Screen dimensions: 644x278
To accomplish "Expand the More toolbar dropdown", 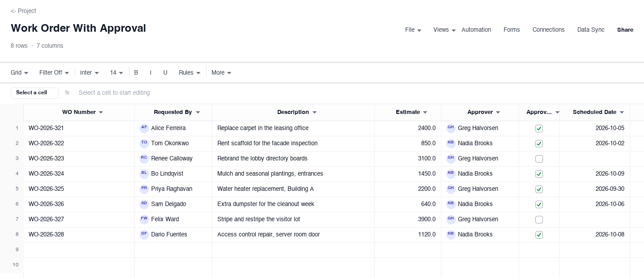I will click(221, 72).
